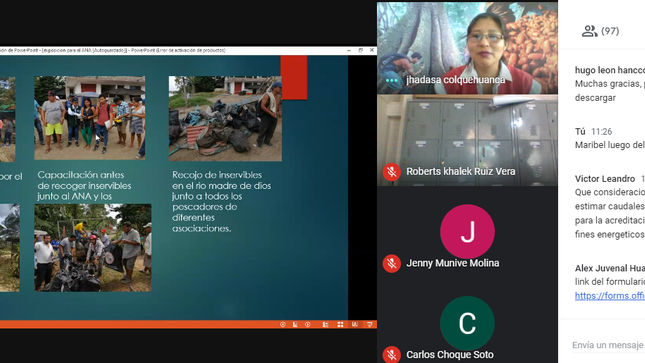645x363 pixels.
Task: Start slideshow from PowerPoint status bar icon
Action: (x=369, y=324)
